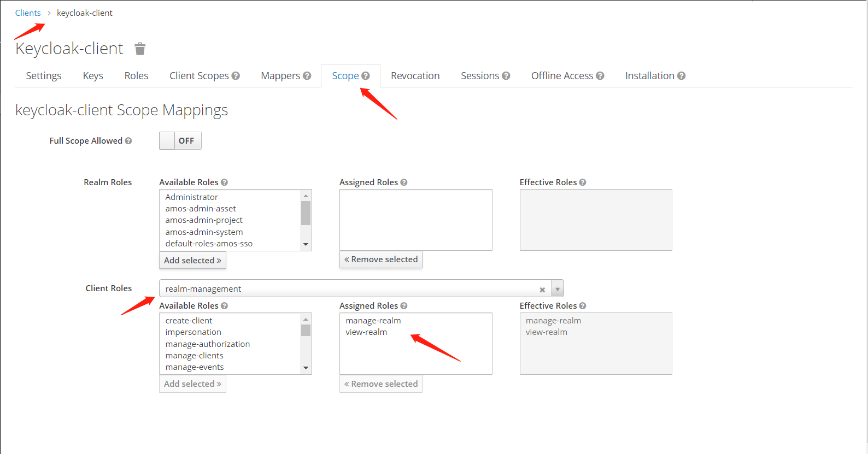Image resolution: width=868 pixels, height=454 pixels.
Task: Select Administrator in realm available roles
Action: tap(192, 197)
